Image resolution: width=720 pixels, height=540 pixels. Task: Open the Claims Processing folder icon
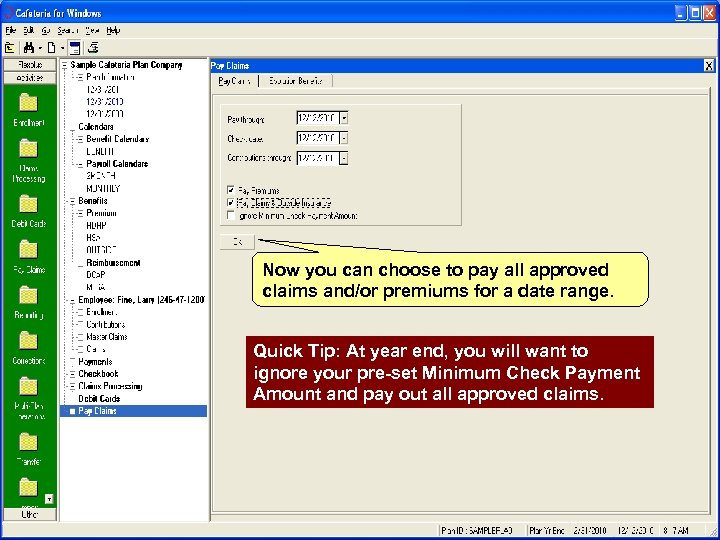(x=28, y=149)
